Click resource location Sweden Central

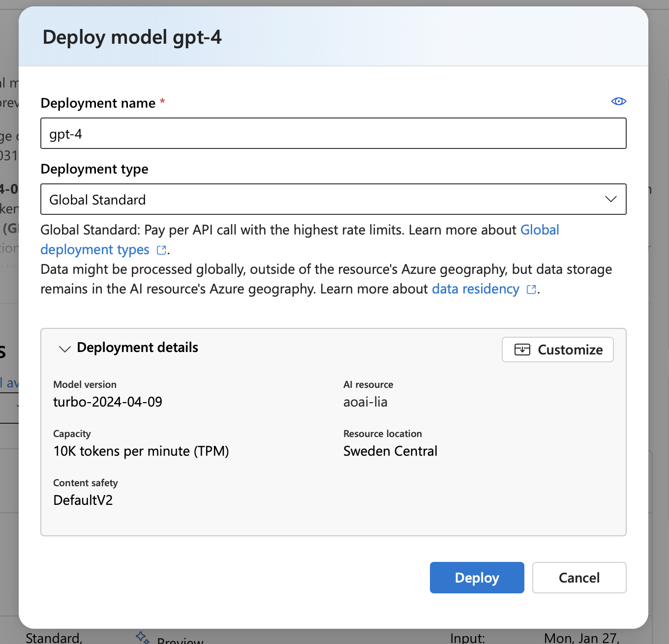coord(390,451)
